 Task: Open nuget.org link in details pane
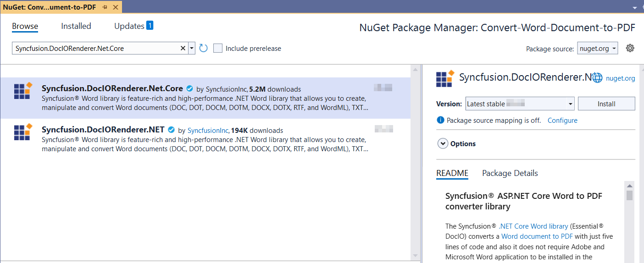pyautogui.click(x=621, y=78)
